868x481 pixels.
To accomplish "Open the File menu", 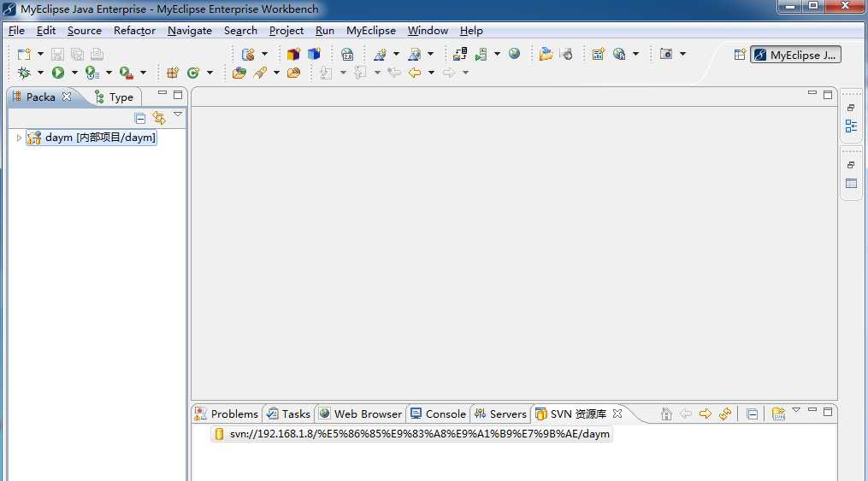I will pos(16,31).
